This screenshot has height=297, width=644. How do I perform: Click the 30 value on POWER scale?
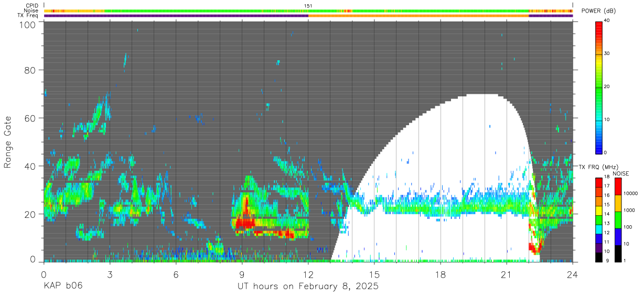(x=607, y=53)
